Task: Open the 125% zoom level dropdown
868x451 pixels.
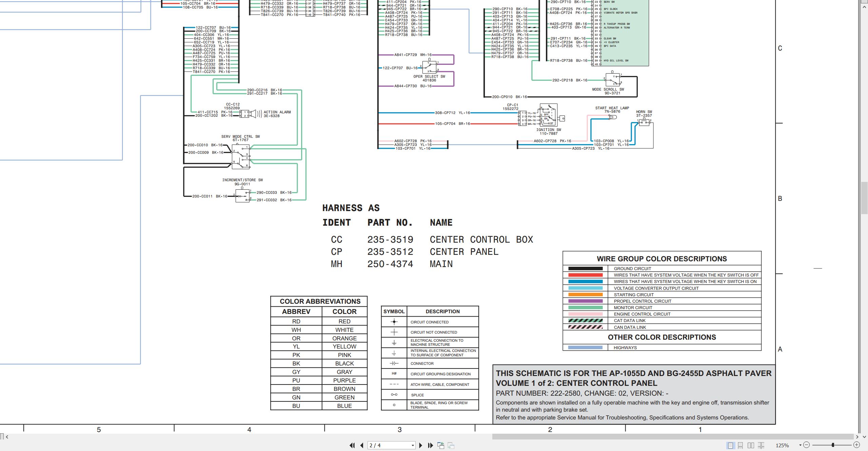Action: (x=800, y=445)
